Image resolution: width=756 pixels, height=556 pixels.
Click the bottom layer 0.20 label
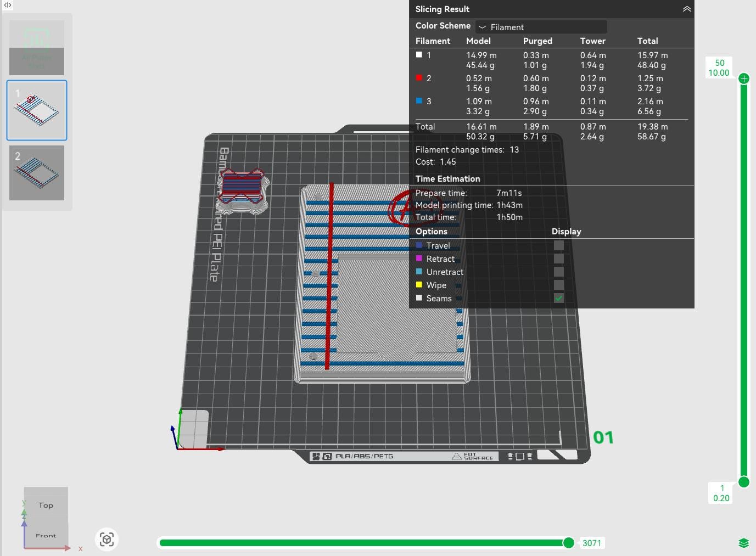721,498
